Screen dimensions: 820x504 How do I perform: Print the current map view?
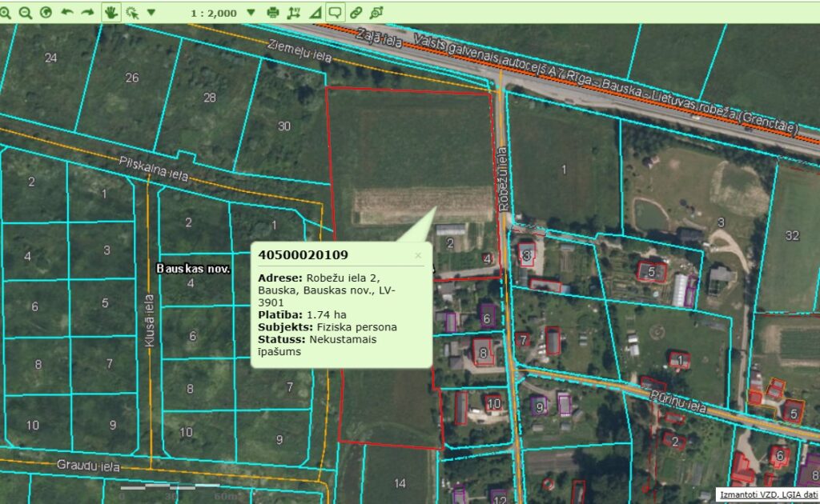[273, 13]
